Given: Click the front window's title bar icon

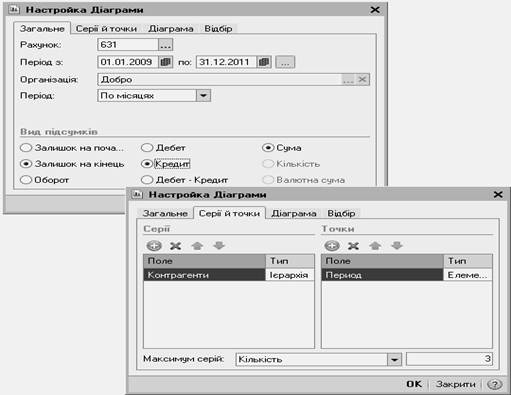Looking at the screenshot, I should tap(137, 195).
